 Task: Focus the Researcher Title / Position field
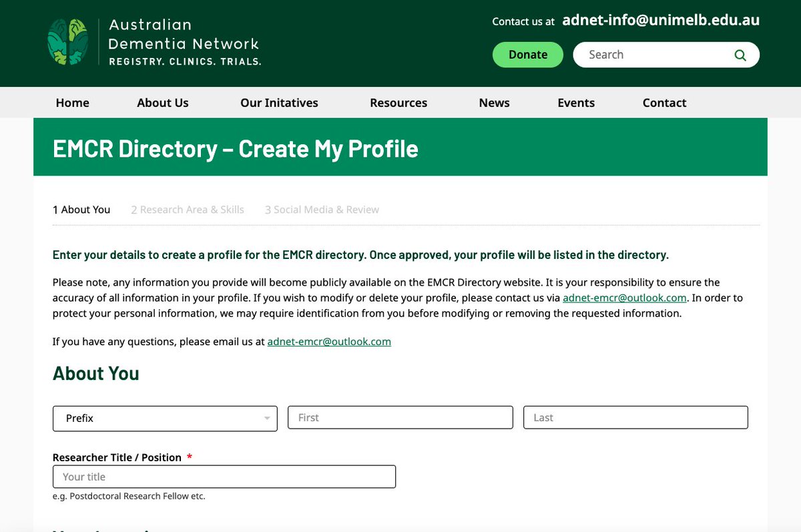224,477
